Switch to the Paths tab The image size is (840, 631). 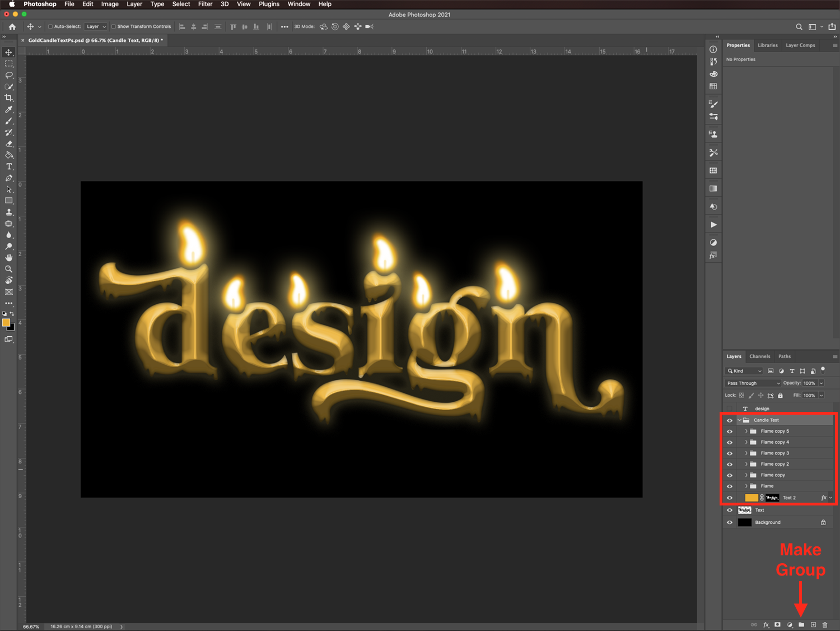click(785, 356)
